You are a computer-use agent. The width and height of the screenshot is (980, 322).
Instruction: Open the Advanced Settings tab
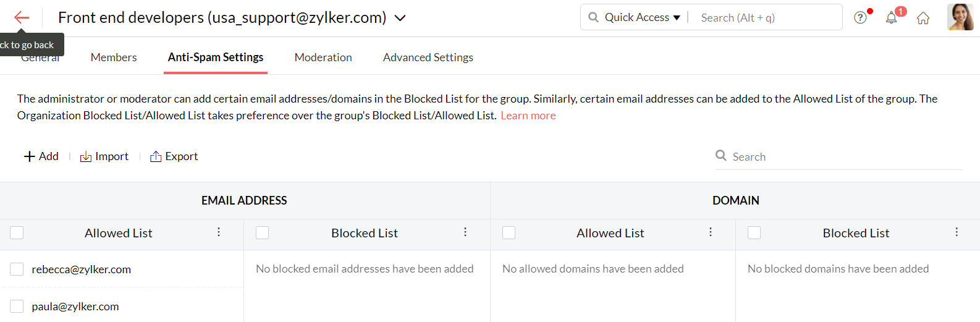coord(428,57)
